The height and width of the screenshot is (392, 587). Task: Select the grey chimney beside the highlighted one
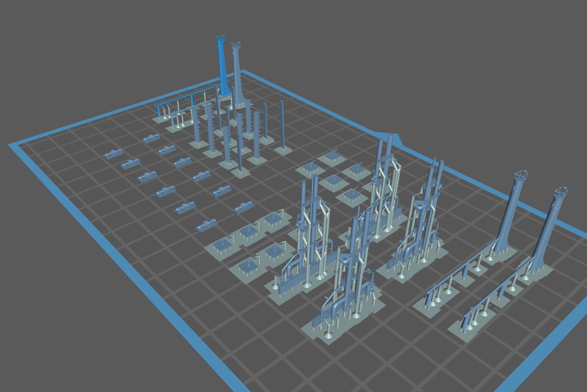pos(238,74)
